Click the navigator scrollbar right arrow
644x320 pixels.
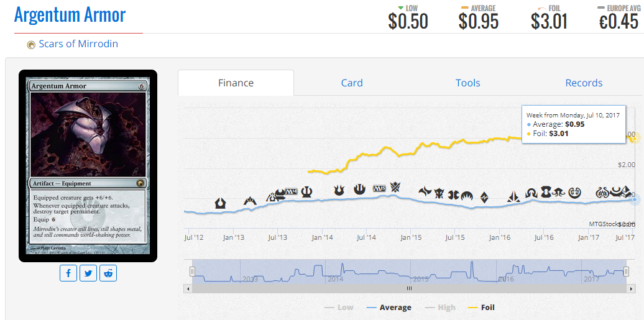coord(632,288)
